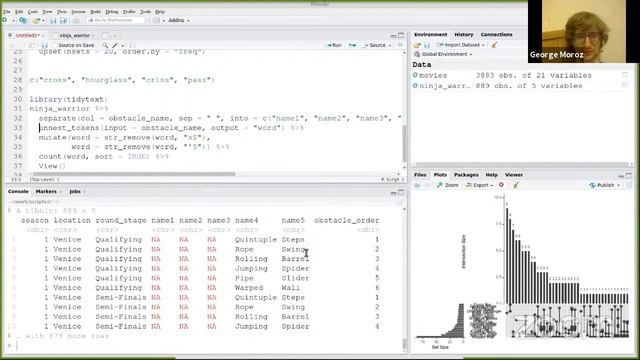
Task: Open the code tools wand icon
Action: (116, 45)
